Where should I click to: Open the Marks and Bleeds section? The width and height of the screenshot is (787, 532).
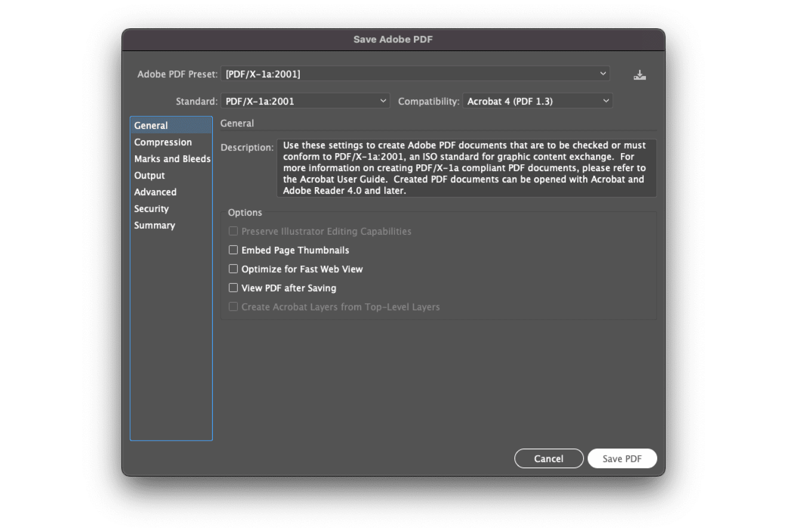[171, 159]
